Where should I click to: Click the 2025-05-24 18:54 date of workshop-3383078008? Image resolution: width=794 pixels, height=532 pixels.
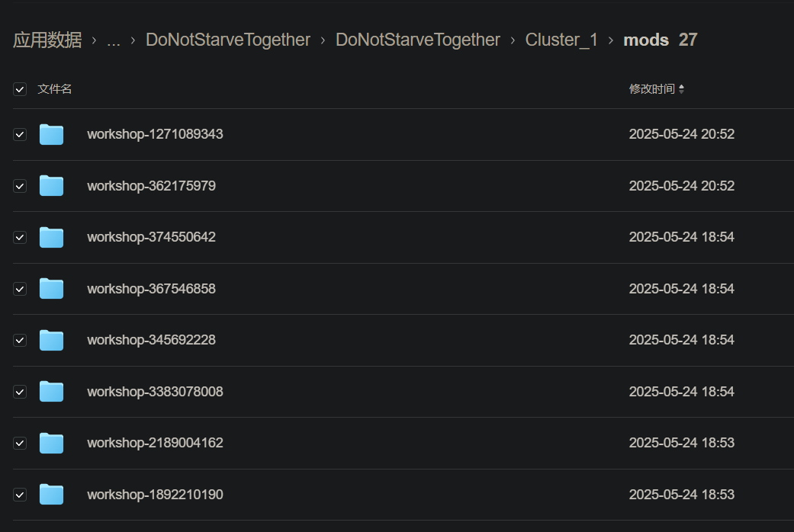(682, 392)
